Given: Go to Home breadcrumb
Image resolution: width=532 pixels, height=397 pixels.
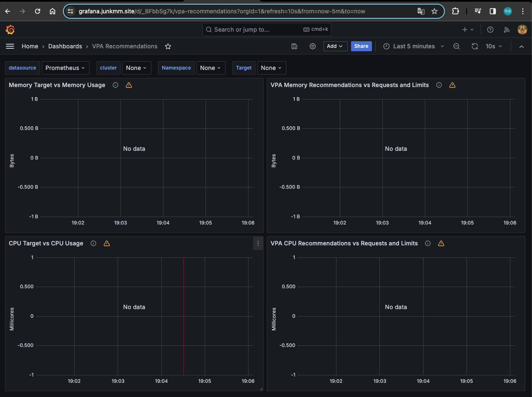Looking at the screenshot, I should (x=30, y=46).
